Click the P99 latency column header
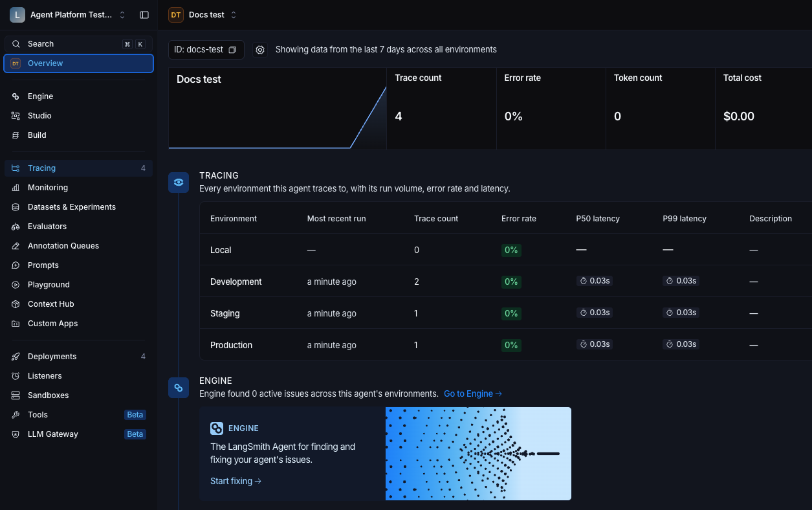Image resolution: width=812 pixels, height=510 pixels. pyautogui.click(x=685, y=219)
